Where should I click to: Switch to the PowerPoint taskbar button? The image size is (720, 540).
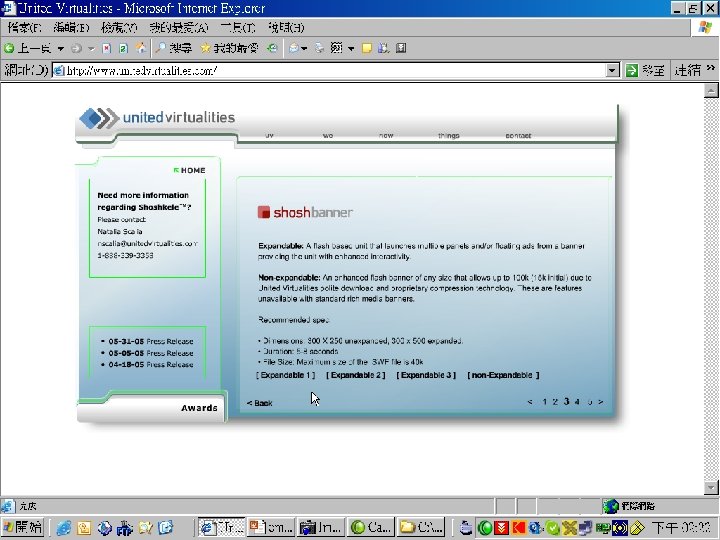[271, 527]
